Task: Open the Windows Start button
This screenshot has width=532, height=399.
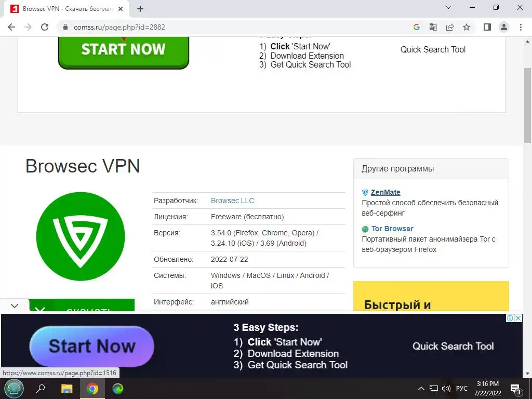Action: (14, 389)
